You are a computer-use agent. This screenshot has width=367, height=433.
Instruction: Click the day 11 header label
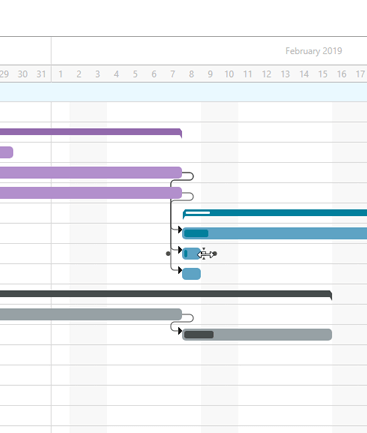click(247, 74)
